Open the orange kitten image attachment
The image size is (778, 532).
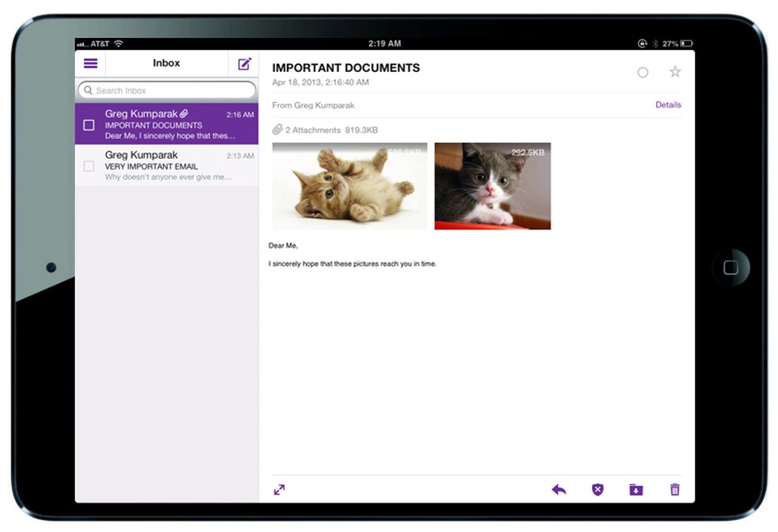[x=349, y=185]
